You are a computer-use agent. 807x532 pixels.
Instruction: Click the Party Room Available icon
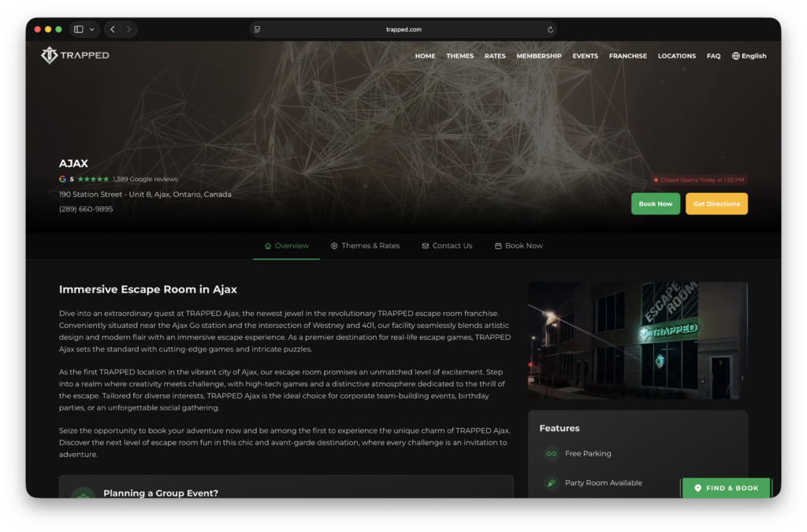[x=551, y=482]
